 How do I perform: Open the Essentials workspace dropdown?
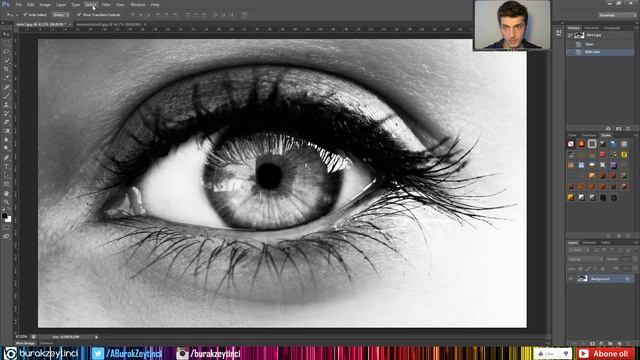[617, 15]
